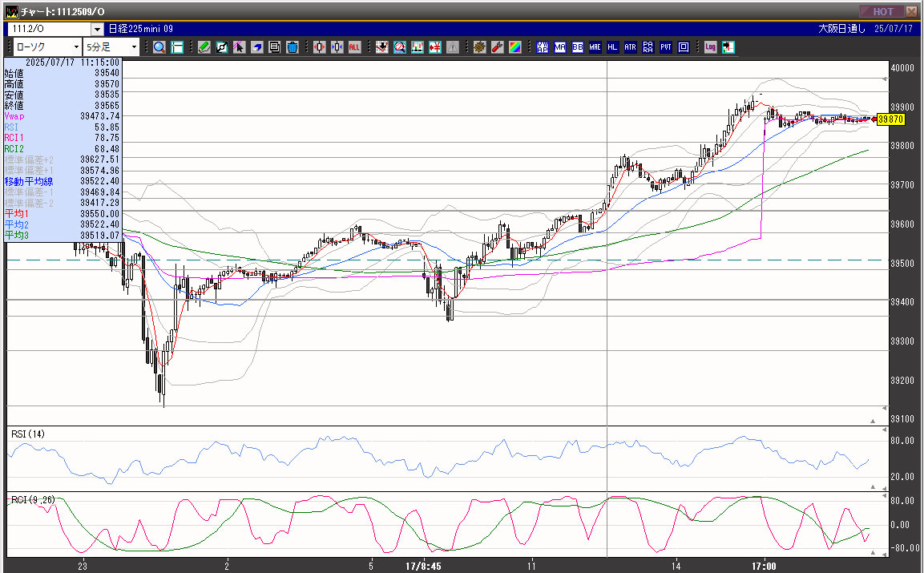Click the trend line resize tool icon
The height and width of the screenshot is (573, 924).
(x=221, y=47)
